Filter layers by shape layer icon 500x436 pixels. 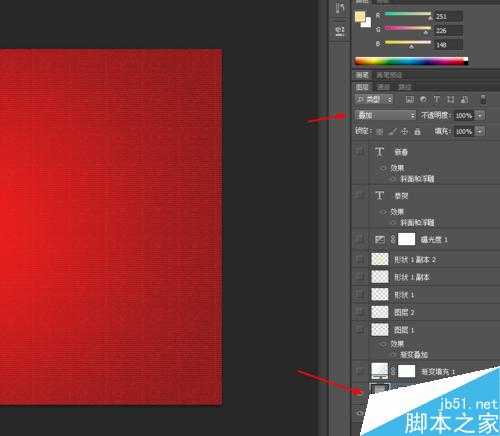click(450, 100)
